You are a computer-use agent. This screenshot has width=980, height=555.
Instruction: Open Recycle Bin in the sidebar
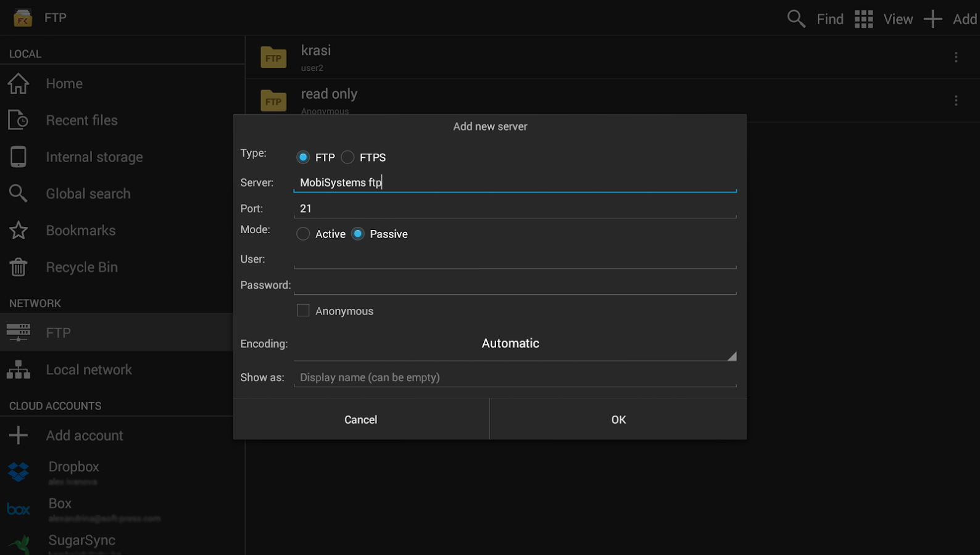(x=122, y=267)
